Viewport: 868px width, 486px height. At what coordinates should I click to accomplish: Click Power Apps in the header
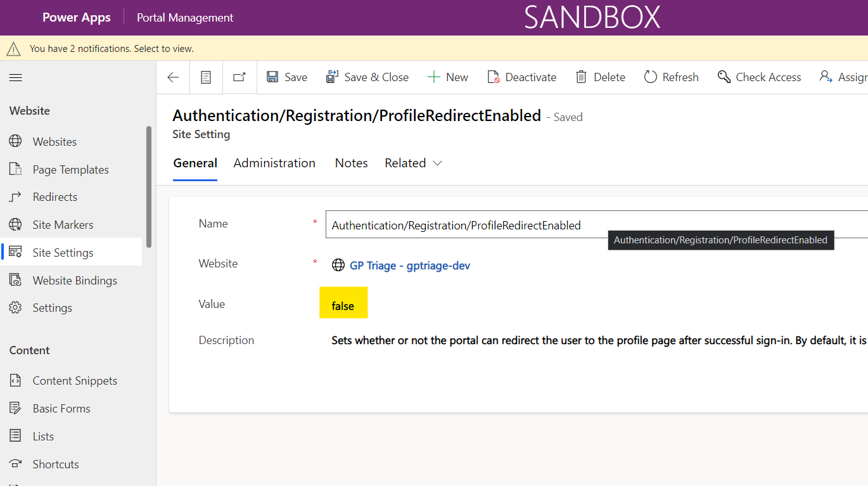pos(77,18)
